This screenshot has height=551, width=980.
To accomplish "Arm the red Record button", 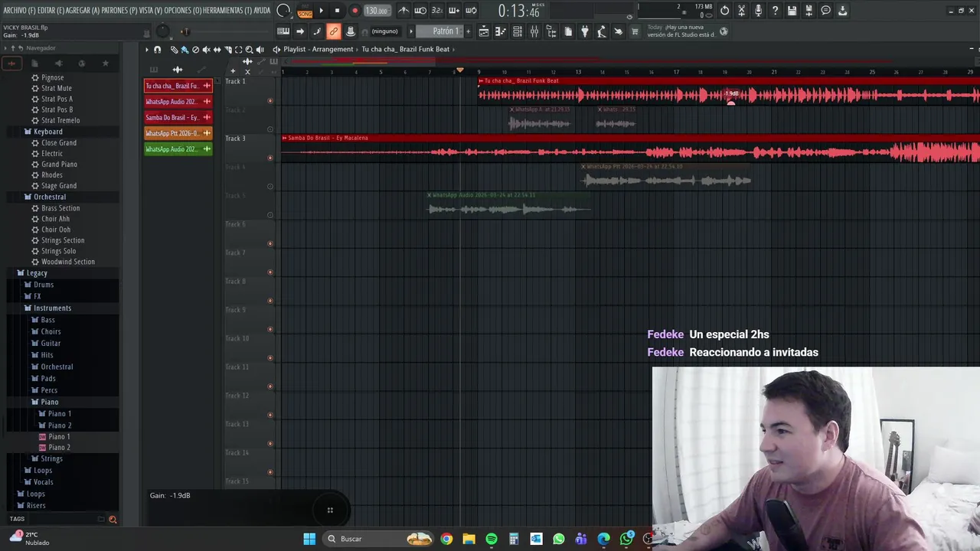I will click(354, 11).
